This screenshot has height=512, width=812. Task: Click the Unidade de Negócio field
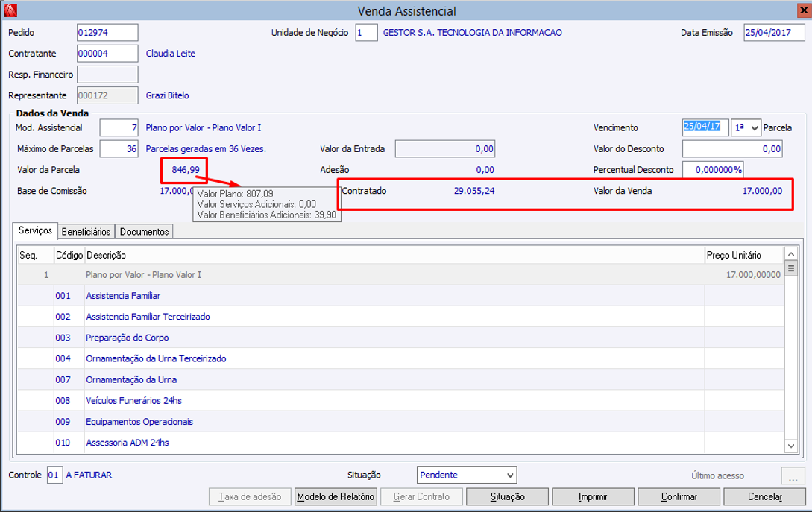click(366, 32)
